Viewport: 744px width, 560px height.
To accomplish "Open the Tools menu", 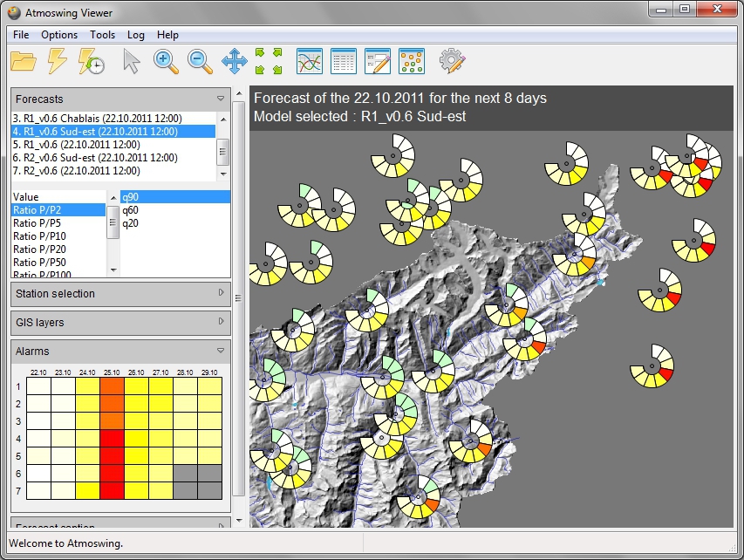I will [102, 35].
